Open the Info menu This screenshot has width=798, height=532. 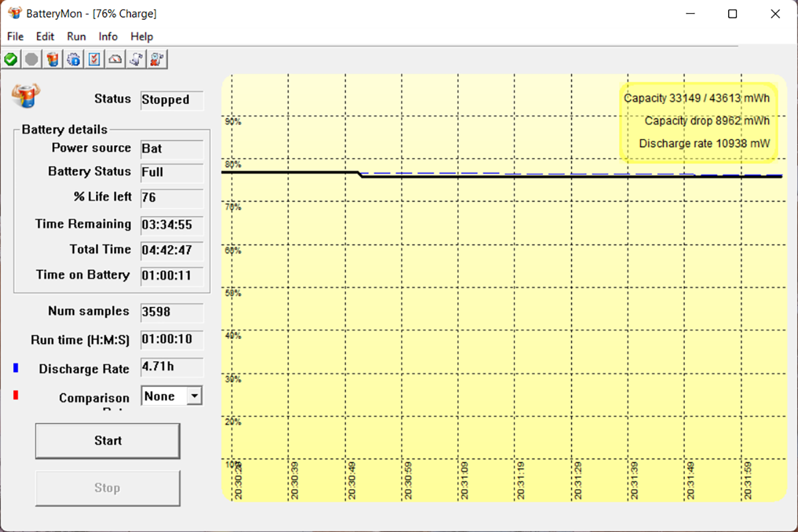tap(108, 37)
